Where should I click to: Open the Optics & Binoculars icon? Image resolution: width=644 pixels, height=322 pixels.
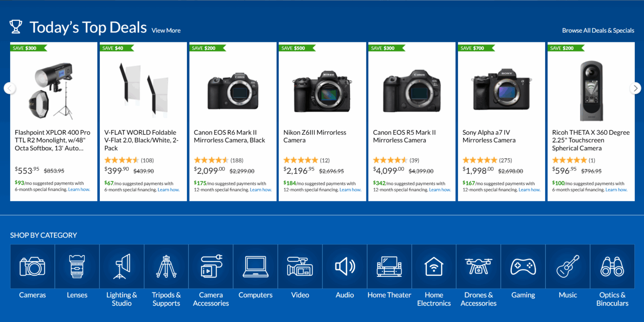click(x=613, y=267)
